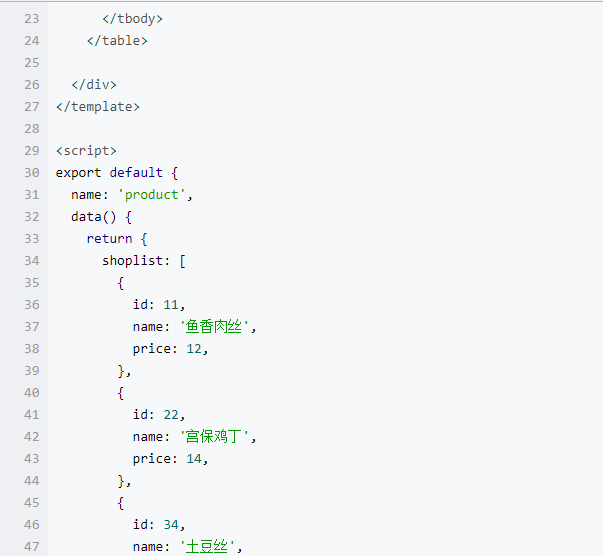
Task: Click the '鱼香肉丝' name string
Action: point(218,326)
